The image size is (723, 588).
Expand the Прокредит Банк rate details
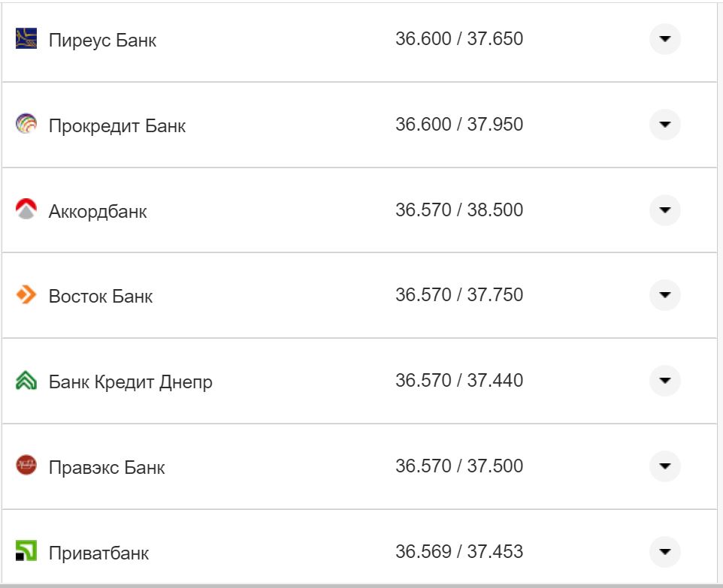[664, 125]
